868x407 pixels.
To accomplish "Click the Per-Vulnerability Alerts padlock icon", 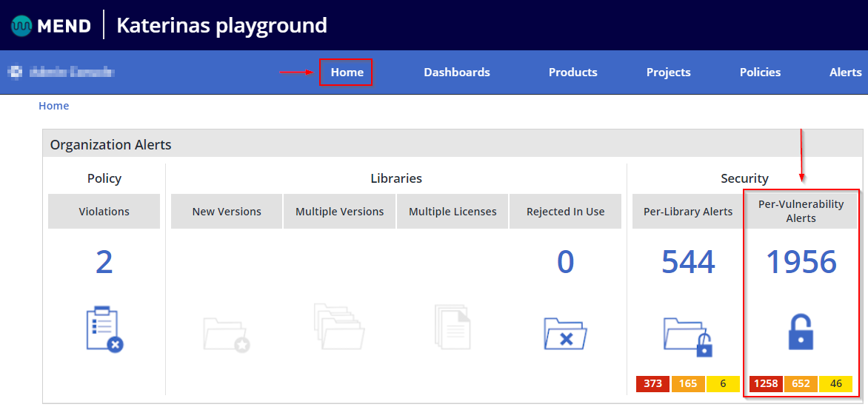I will pyautogui.click(x=801, y=332).
